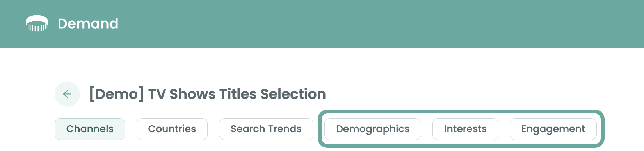The height and width of the screenshot is (151, 644).
Task: Show Search Trends data
Action: point(266,129)
